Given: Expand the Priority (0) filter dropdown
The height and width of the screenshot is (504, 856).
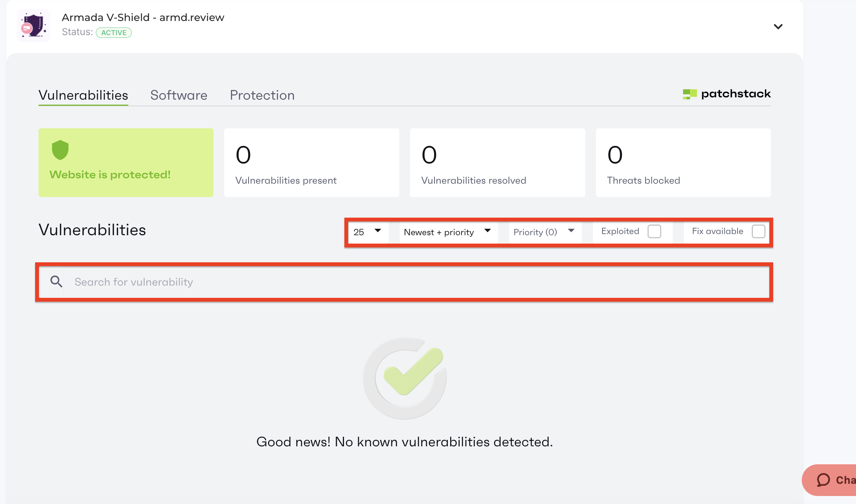Looking at the screenshot, I should [x=544, y=232].
